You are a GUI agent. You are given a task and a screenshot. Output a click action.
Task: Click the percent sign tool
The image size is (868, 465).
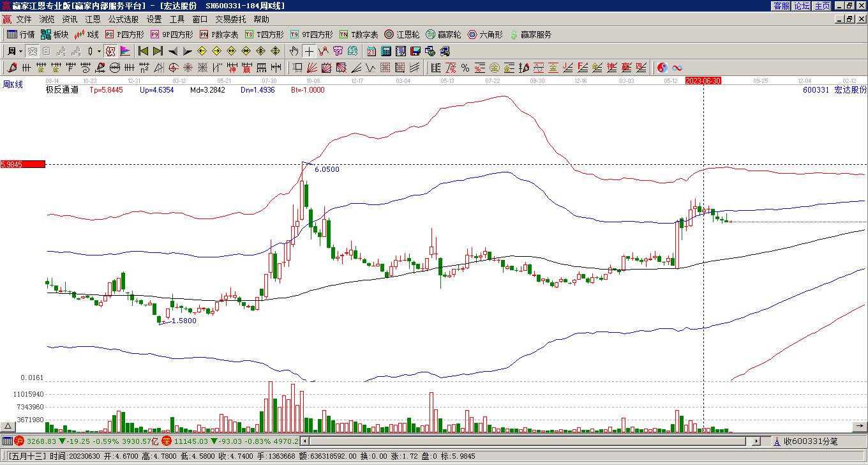[465, 68]
